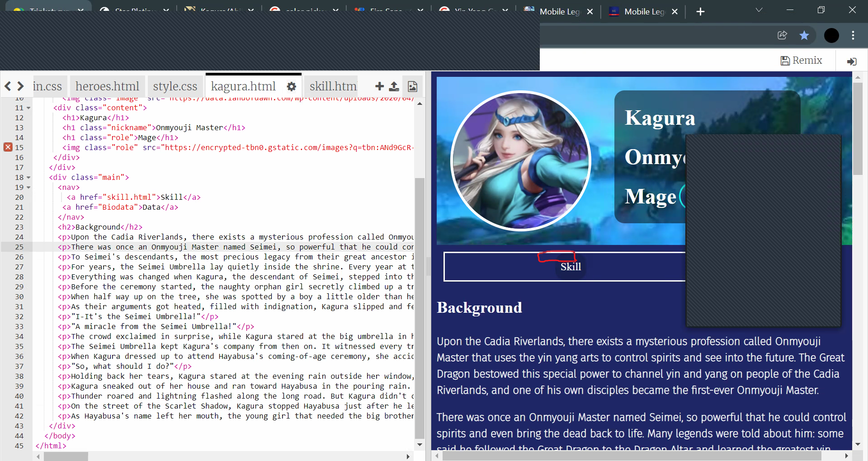Open a new browser tab
The width and height of the screenshot is (868, 461).
coord(700,12)
